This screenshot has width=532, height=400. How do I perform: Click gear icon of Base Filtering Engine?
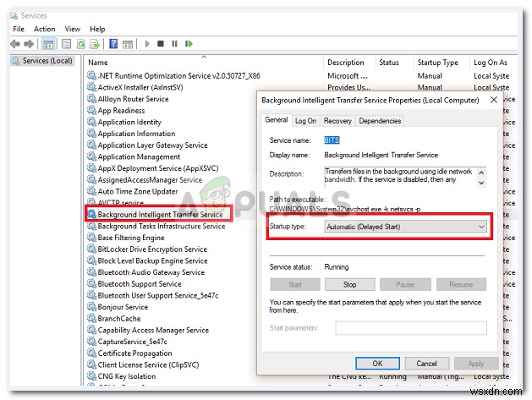tap(91, 238)
